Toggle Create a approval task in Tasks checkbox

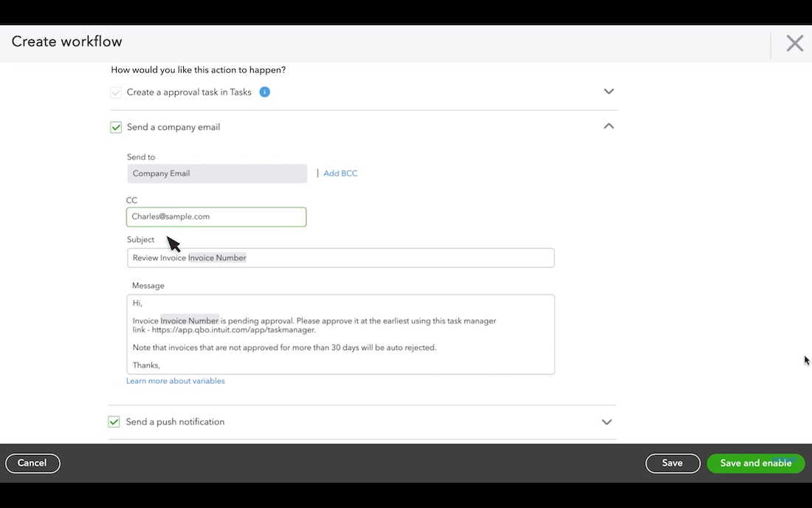116,93
